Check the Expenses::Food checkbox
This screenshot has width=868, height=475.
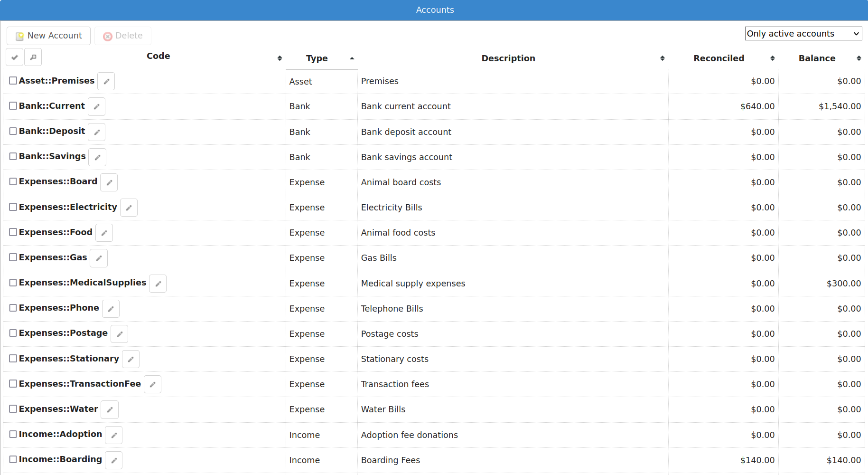[13, 232]
